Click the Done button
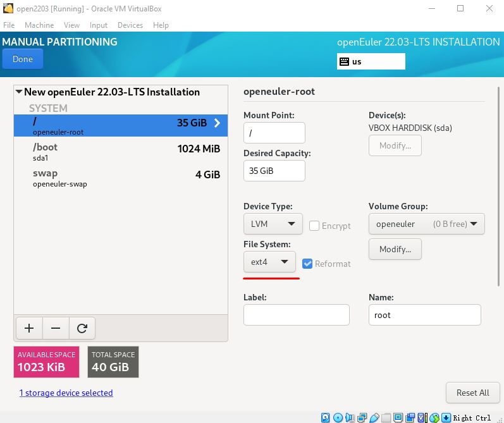The width and height of the screenshot is (504, 423). (23, 59)
